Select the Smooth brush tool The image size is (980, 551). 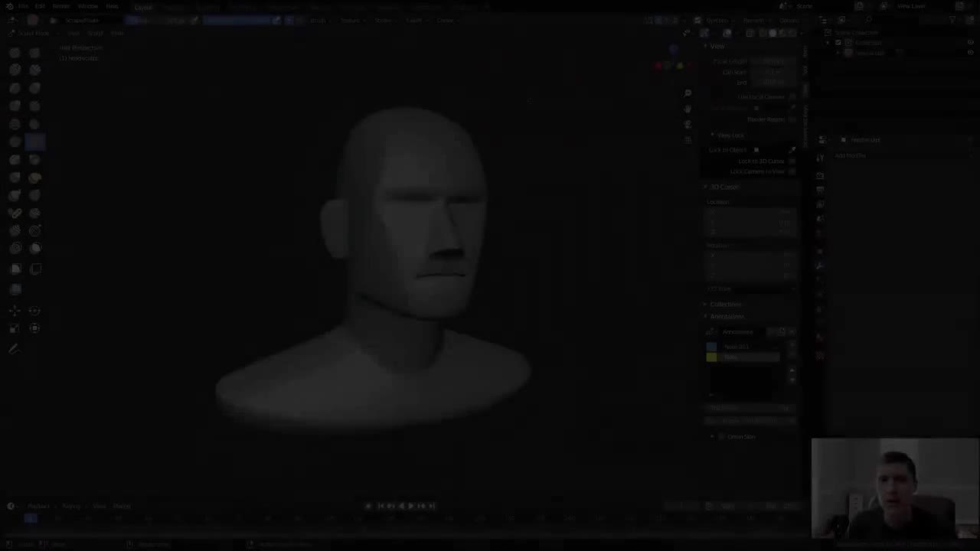(15, 124)
